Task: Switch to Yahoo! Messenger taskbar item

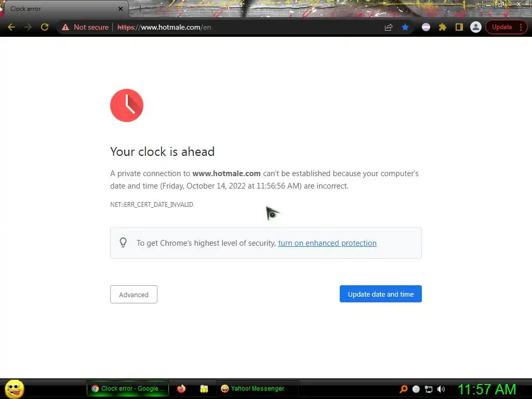Action: [258, 389]
